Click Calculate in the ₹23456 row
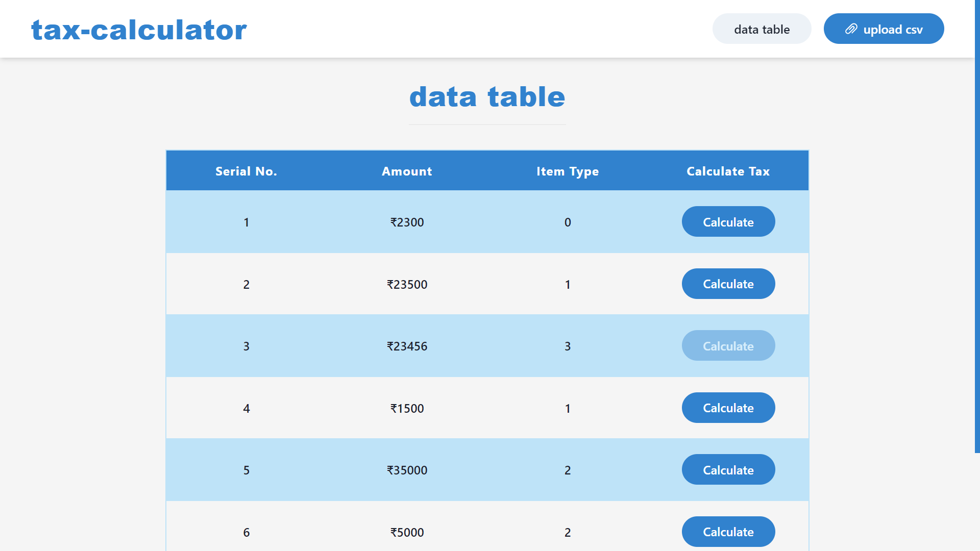This screenshot has width=980, height=551. click(x=728, y=346)
